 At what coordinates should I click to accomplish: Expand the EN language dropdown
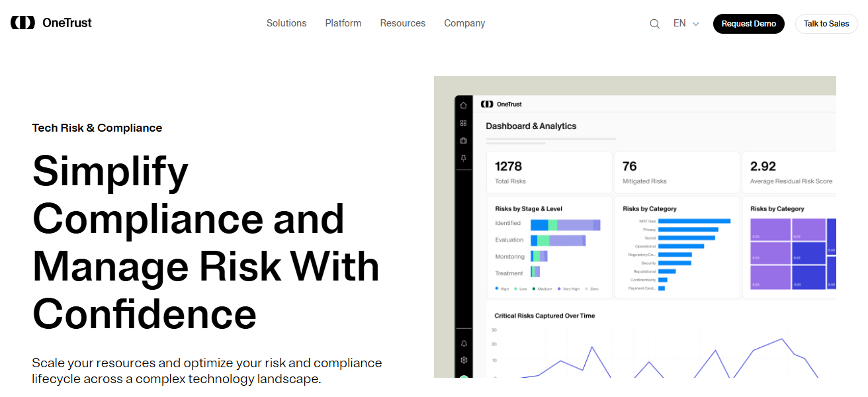[686, 23]
